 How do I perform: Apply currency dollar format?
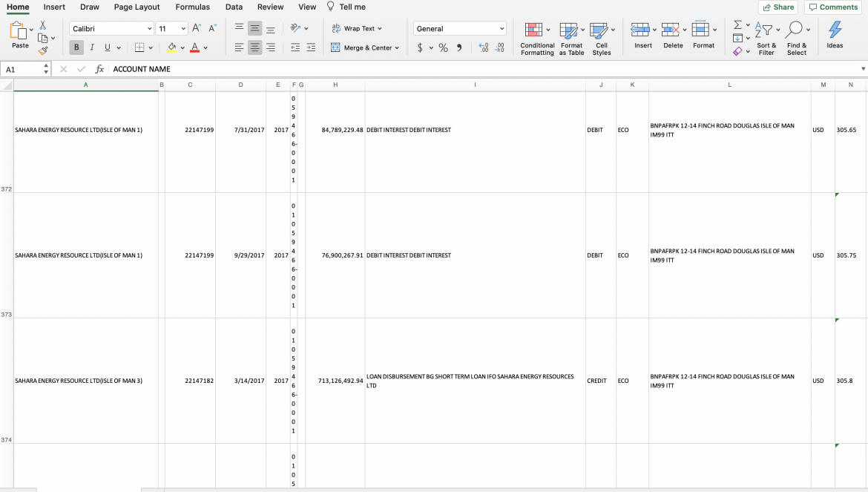[x=420, y=47]
